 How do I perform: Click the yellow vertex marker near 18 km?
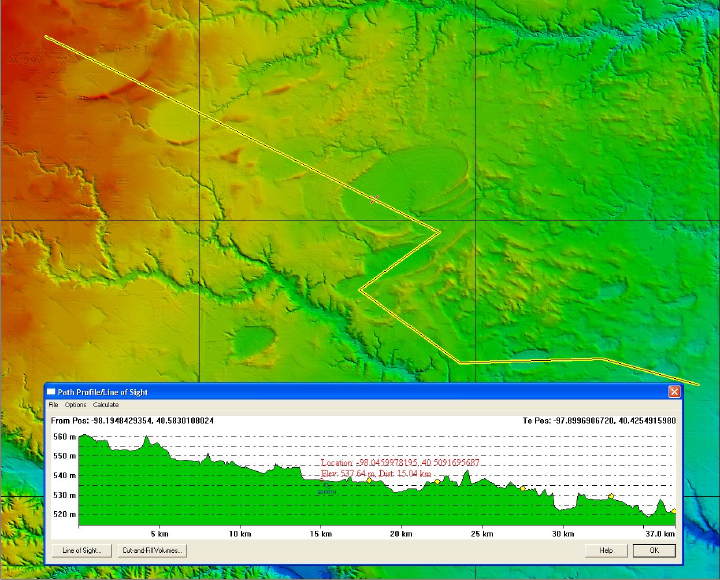click(368, 481)
